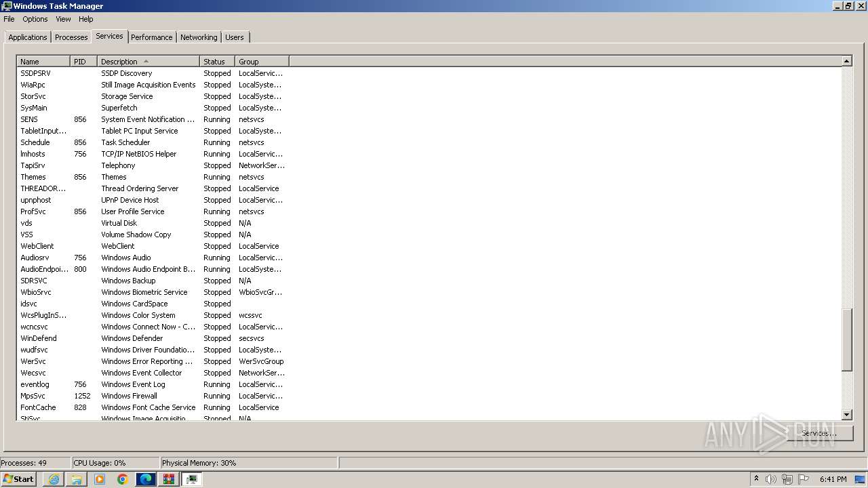Click the vertical scrollbar thumb

(x=846, y=340)
